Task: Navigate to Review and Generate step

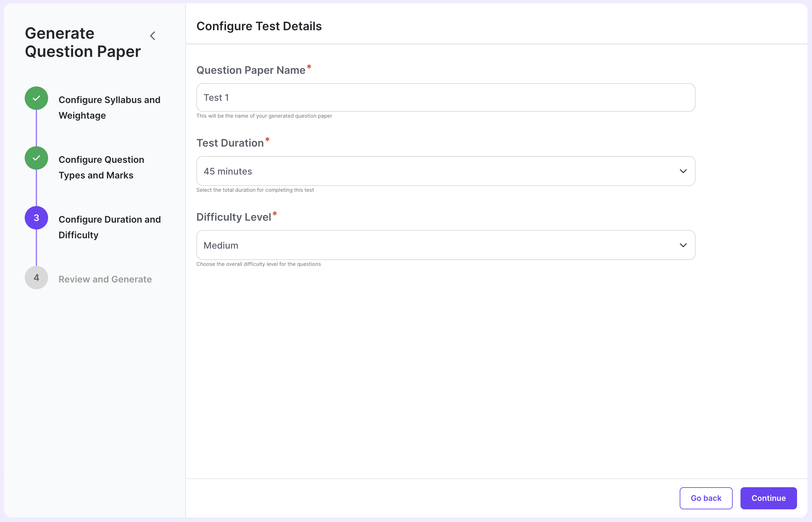Action: 105,279
